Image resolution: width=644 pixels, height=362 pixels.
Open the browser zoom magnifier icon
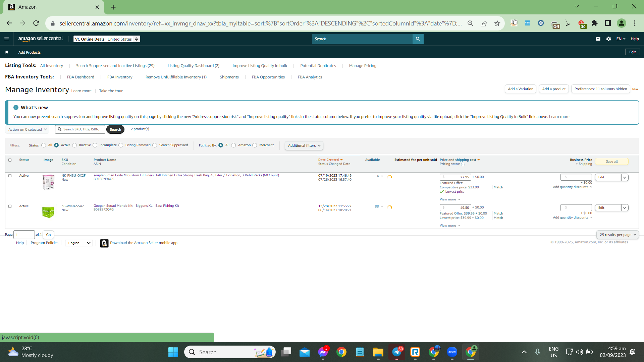point(470,23)
